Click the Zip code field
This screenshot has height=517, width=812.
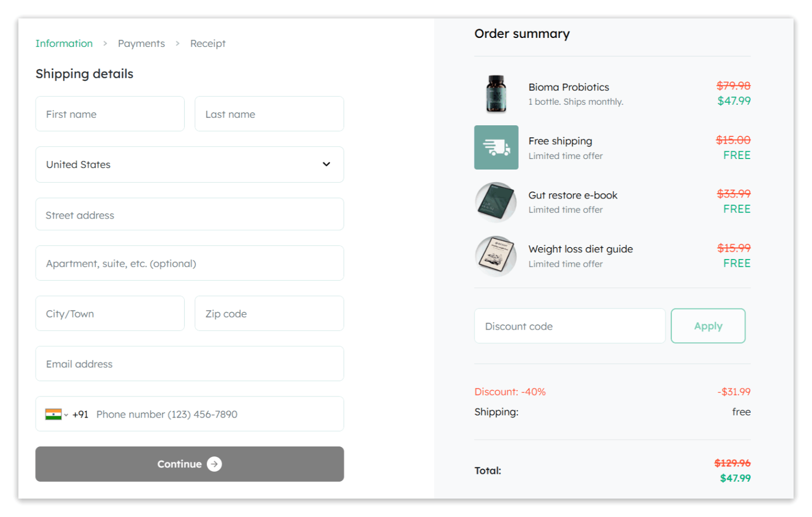269,313
